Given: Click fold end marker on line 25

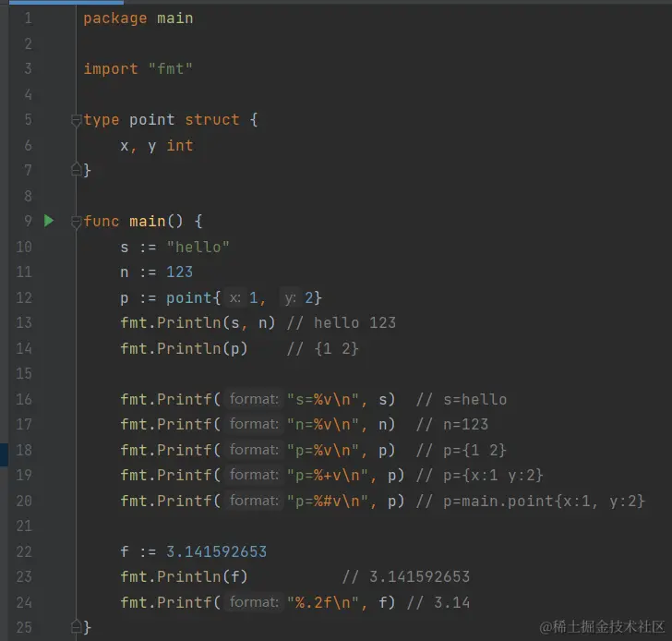Looking at the screenshot, I should 77,626.
